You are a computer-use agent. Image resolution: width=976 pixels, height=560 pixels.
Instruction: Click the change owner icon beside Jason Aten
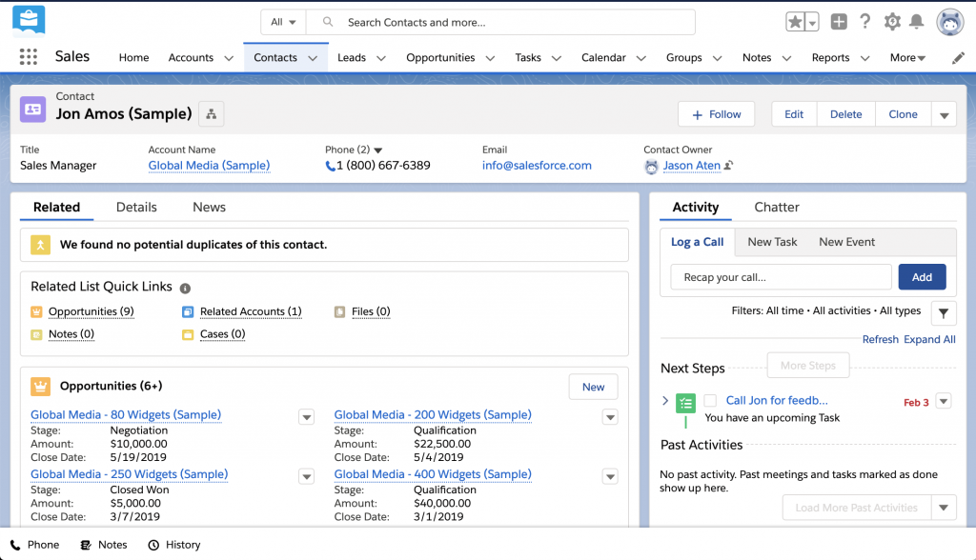[728, 166]
